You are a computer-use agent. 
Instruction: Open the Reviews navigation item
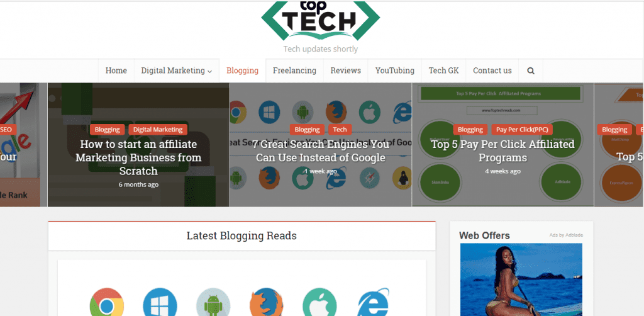point(345,71)
